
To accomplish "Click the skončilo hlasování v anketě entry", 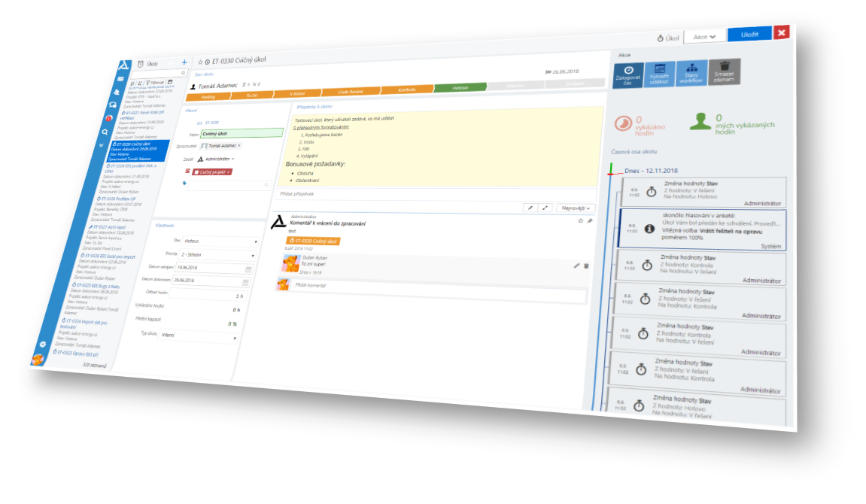I will [x=702, y=229].
